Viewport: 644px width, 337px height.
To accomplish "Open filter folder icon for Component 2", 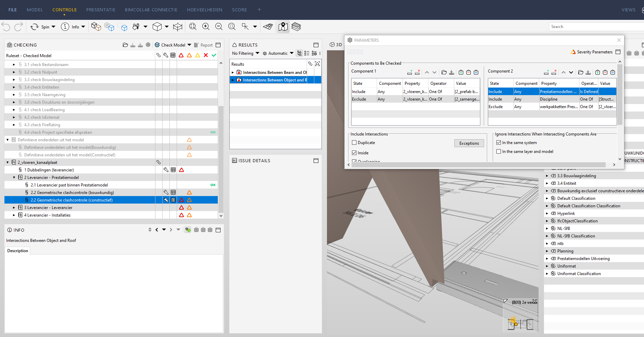I will [x=581, y=72].
